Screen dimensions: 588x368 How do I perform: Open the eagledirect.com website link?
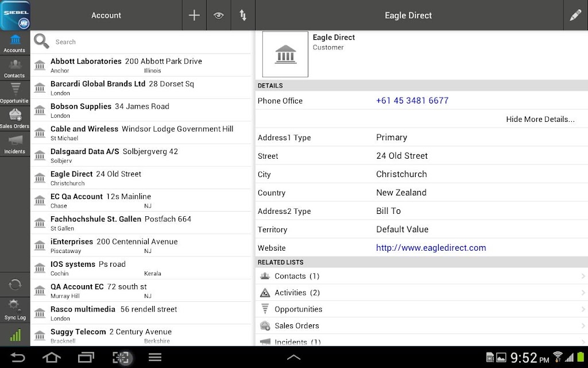click(x=431, y=248)
